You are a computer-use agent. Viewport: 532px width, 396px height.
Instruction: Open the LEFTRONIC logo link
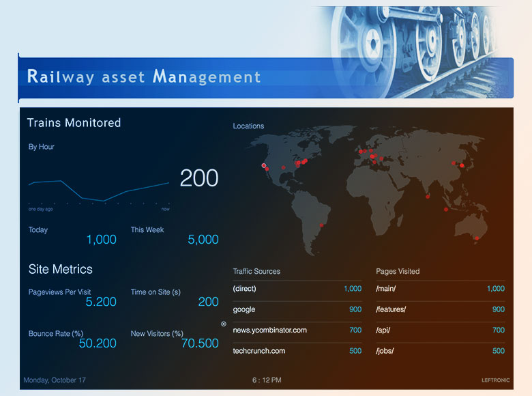pos(495,380)
